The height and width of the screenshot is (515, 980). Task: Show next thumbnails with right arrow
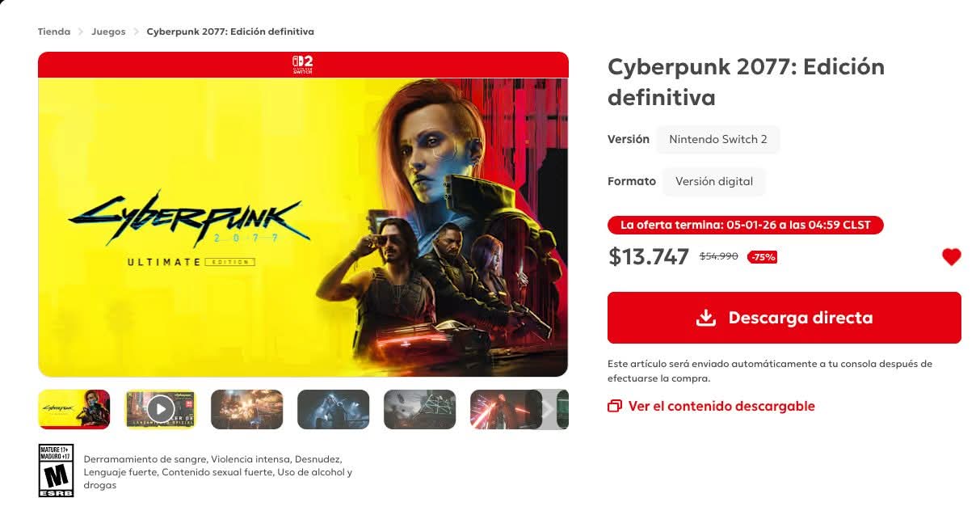pos(547,409)
